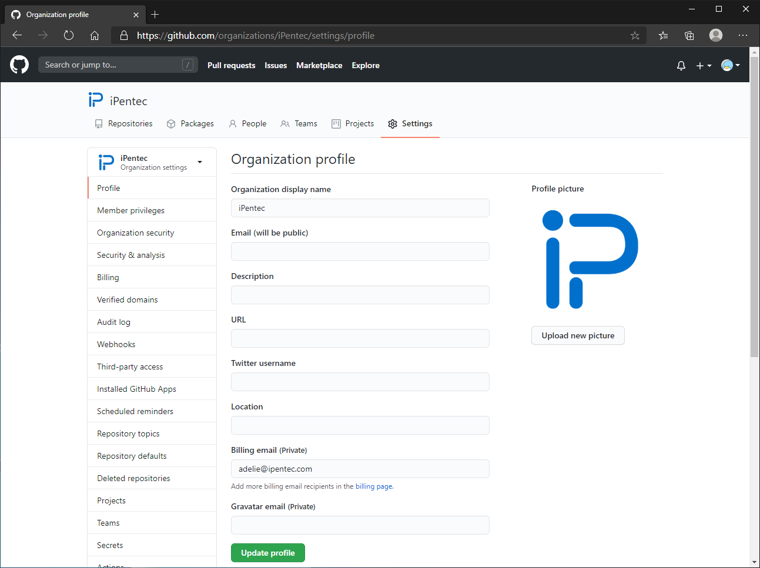Open Organization security settings
Screen dimensions: 760x568
coord(152,233)
